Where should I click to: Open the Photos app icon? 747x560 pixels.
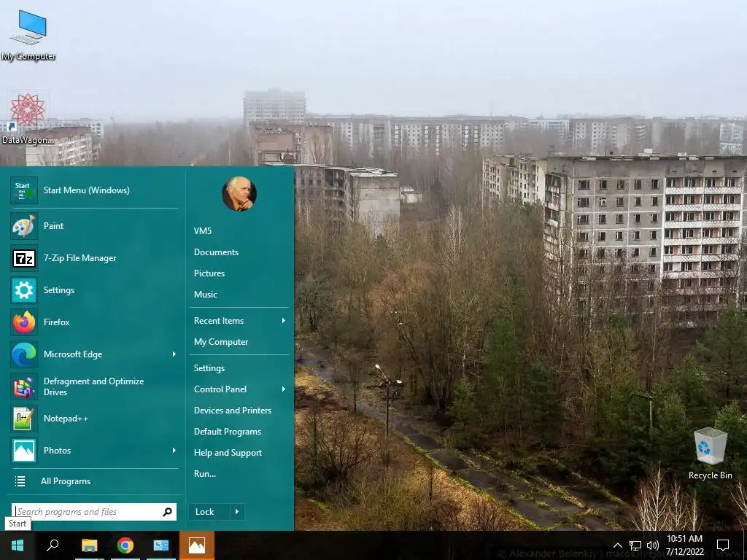click(24, 451)
